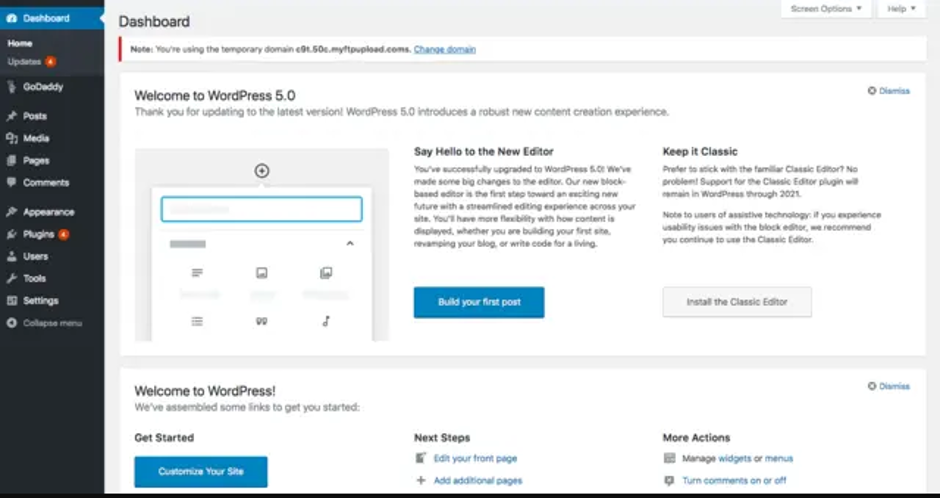This screenshot has height=498, width=940.
Task: Click the Plugins plug icon
Action: click(x=11, y=234)
